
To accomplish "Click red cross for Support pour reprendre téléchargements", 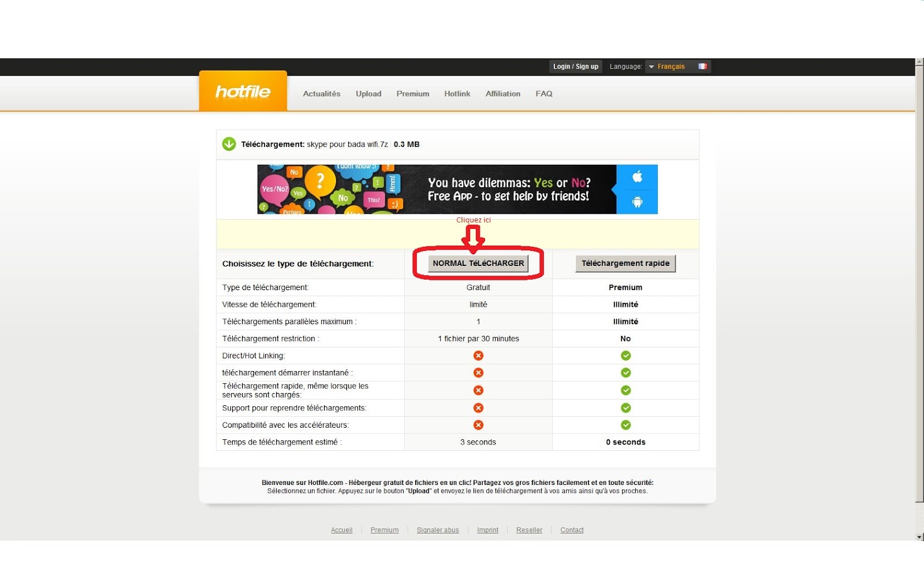I will click(478, 408).
